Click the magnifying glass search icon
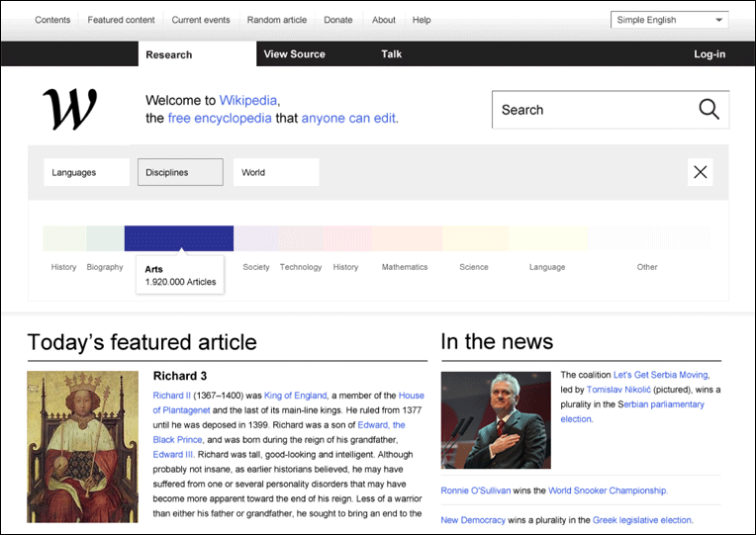Viewport: 756px width, 535px height. [x=709, y=110]
